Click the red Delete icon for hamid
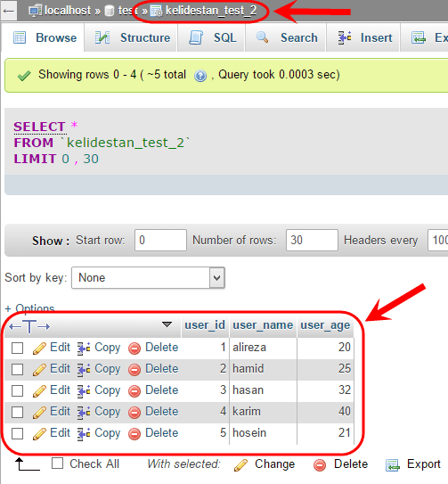The height and width of the screenshot is (484, 448). point(134,370)
